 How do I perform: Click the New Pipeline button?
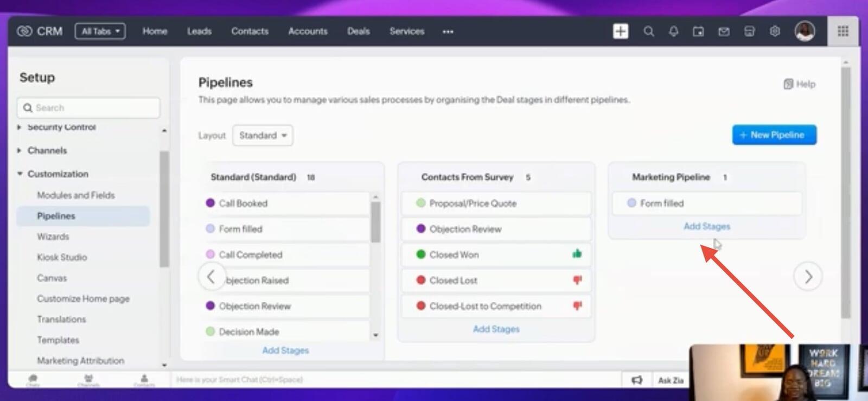[x=774, y=135]
